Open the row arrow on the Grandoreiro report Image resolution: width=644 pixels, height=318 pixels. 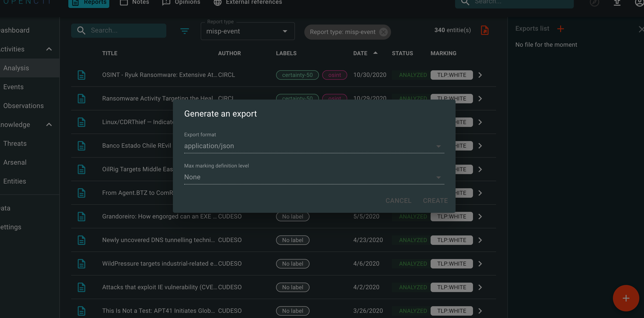click(480, 216)
